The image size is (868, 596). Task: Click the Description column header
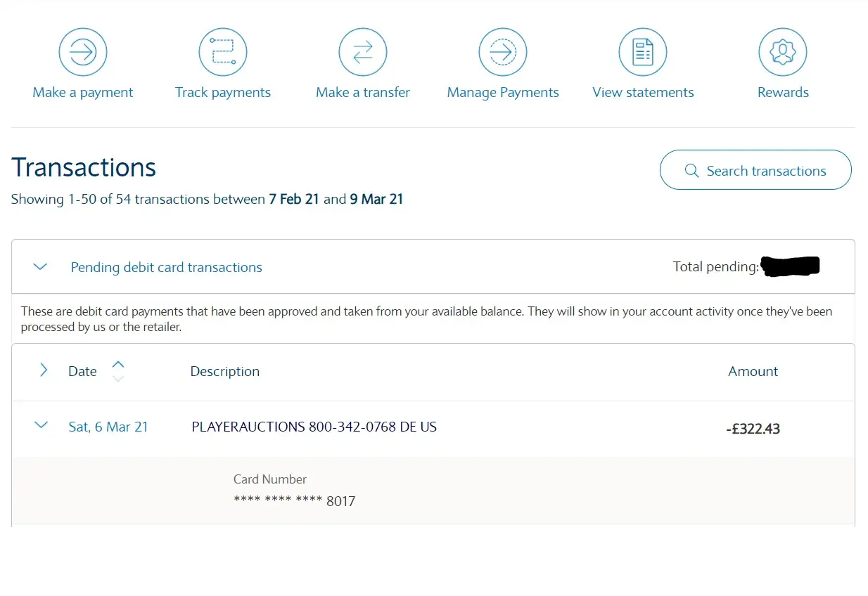coord(225,371)
